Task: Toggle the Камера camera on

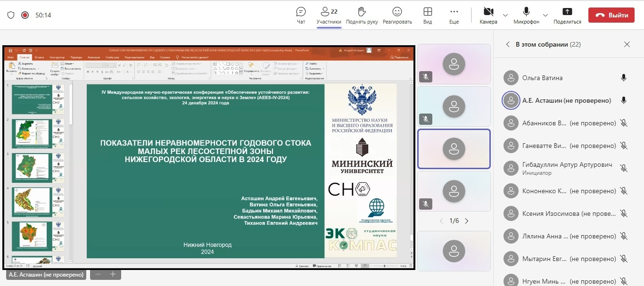Action: click(x=488, y=12)
